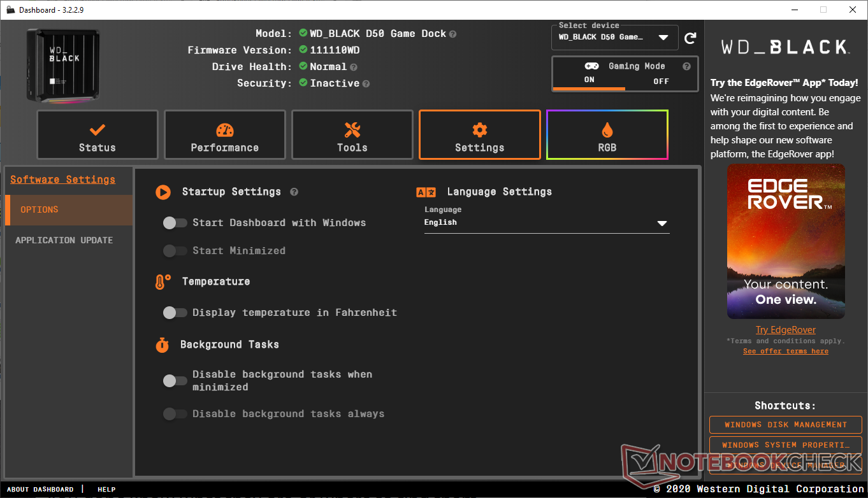Open the Status tab

[97, 135]
